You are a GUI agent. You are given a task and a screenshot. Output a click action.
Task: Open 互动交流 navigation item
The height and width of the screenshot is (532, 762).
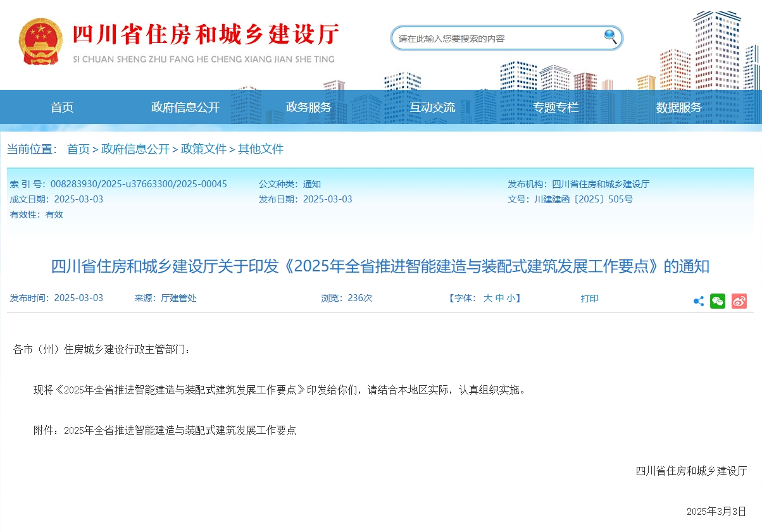(432, 108)
